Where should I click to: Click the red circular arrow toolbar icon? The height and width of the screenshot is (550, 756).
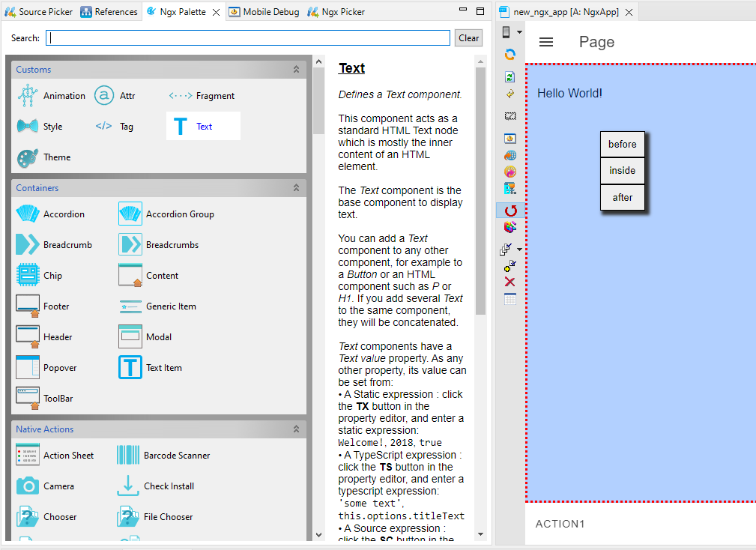coord(510,211)
